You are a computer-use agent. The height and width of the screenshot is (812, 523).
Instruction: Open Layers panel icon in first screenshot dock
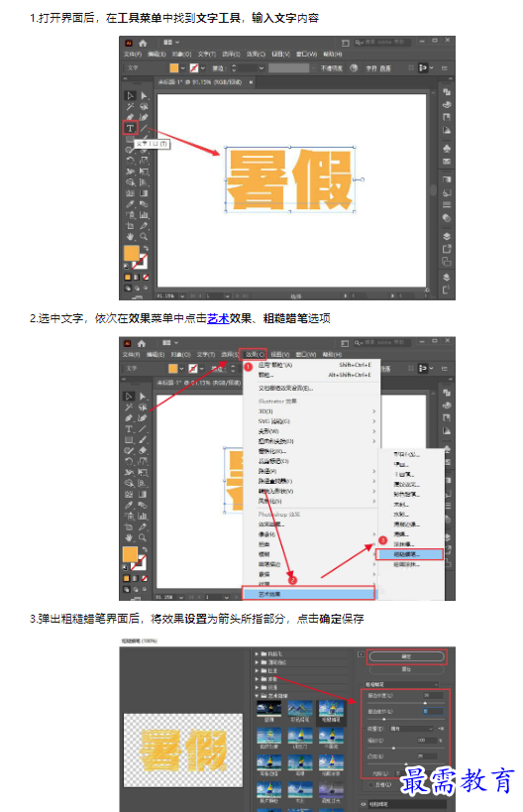point(447,236)
